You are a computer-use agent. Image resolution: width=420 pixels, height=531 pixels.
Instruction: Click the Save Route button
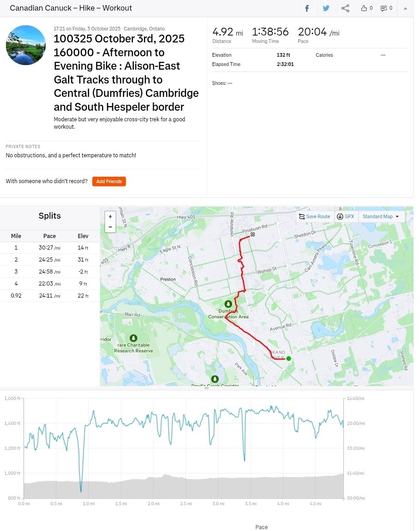pyautogui.click(x=314, y=216)
